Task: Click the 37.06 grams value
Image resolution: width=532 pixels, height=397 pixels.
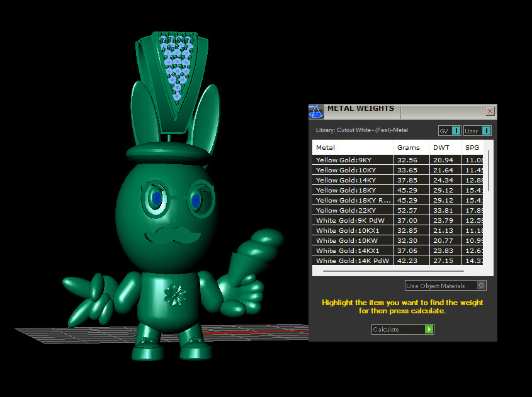Action: coord(407,250)
